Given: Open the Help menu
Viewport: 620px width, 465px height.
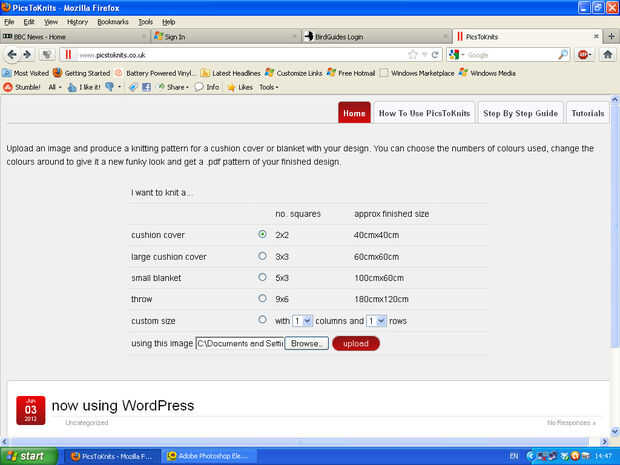Looking at the screenshot, I should click(x=168, y=22).
